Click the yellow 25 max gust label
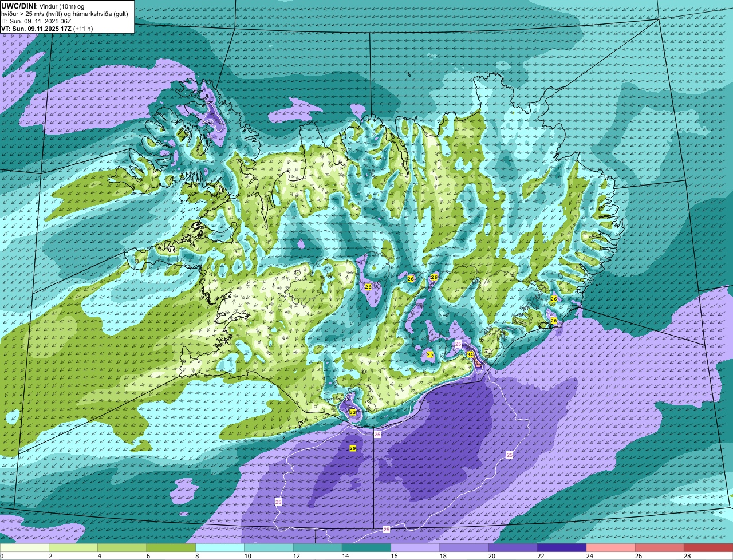Screen dimensions: 733x560 (x=430, y=355)
